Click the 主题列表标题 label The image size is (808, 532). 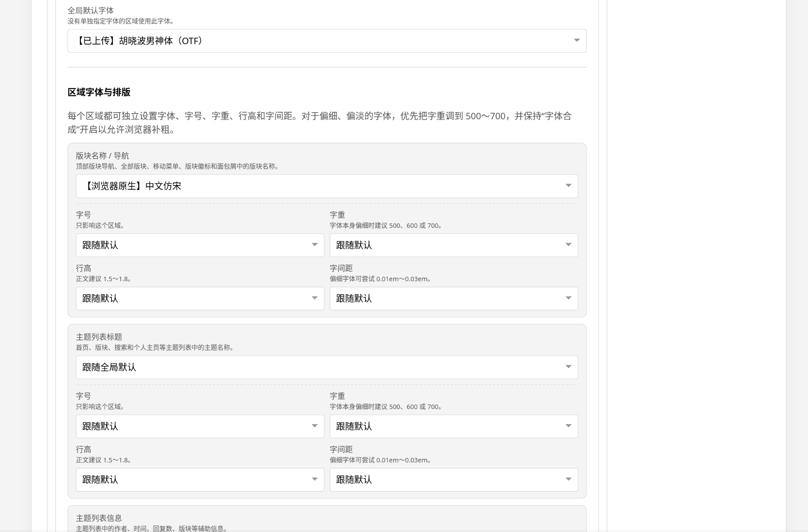tap(99, 337)
